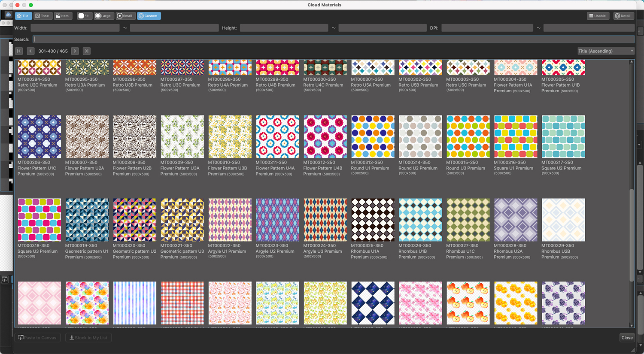Toggle the Usable filter button

598,16
